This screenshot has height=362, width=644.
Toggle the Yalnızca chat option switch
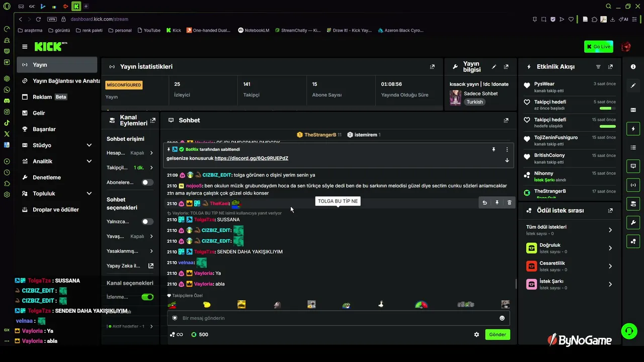[x=147, y=222]
